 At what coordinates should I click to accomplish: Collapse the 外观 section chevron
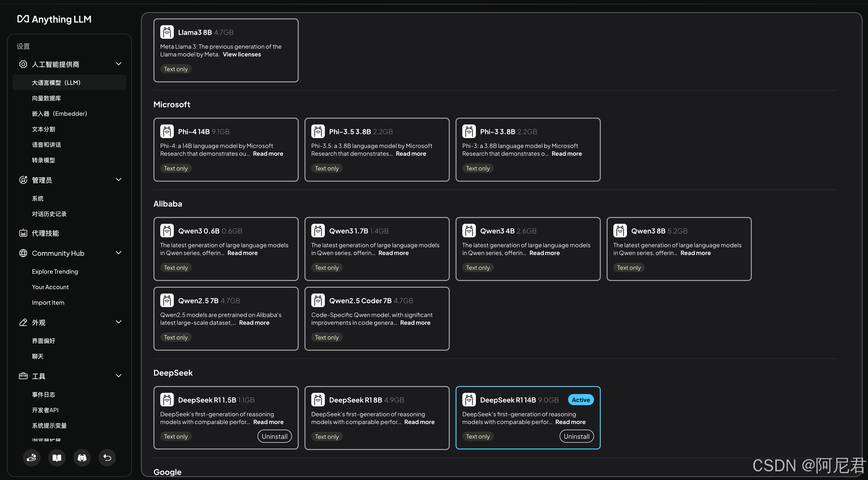[x=118, y=322]
